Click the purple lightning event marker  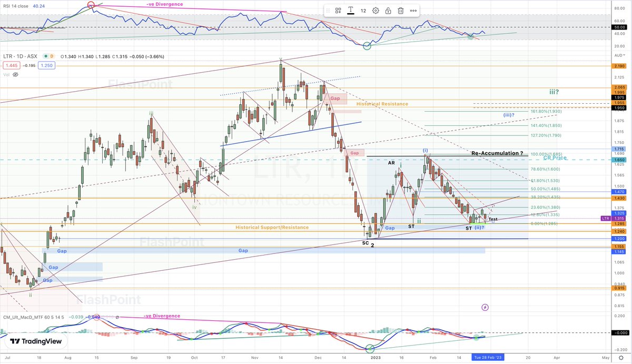pyautogui.click(x=485, y=307)
